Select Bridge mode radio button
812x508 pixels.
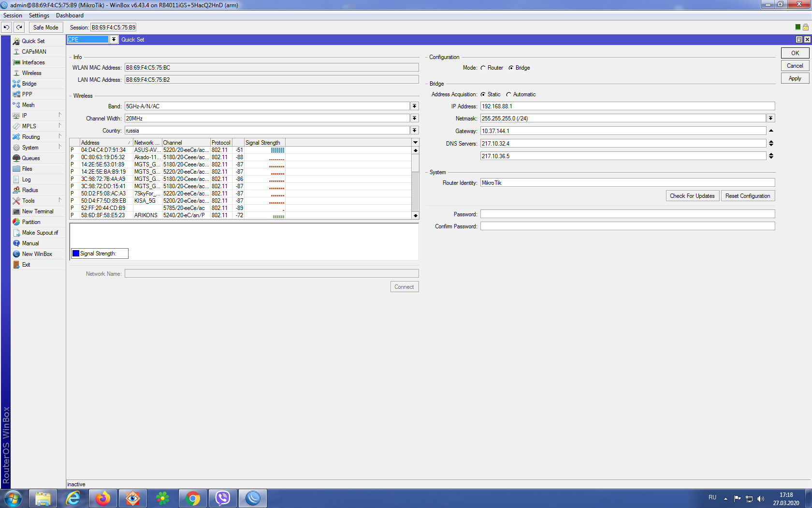point(511,68)
